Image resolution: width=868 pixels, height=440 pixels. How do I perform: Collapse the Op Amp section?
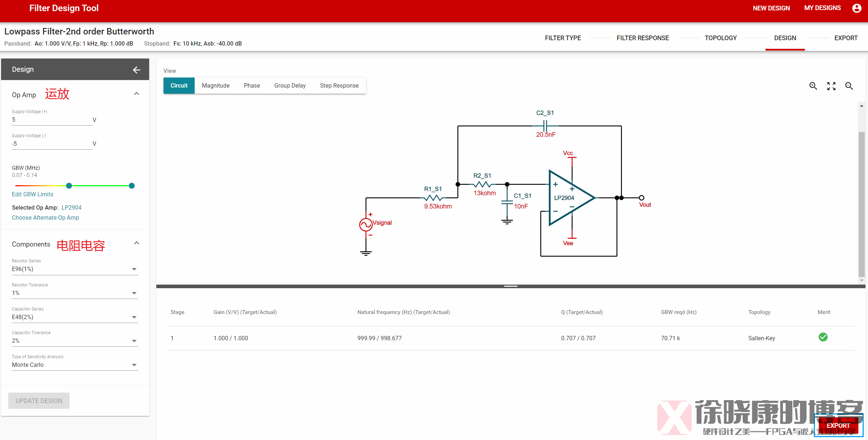point(136,94)
